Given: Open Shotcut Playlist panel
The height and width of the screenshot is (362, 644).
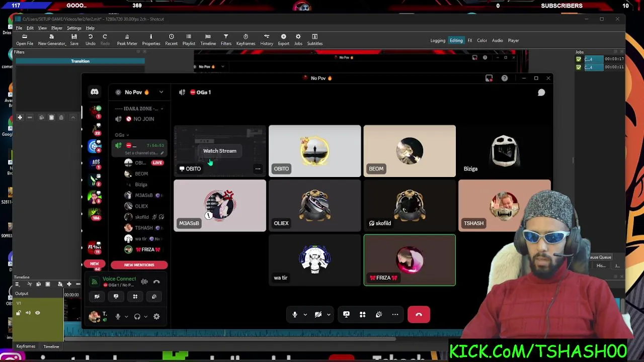Looking at the screenshot, I should pos(189,40).
